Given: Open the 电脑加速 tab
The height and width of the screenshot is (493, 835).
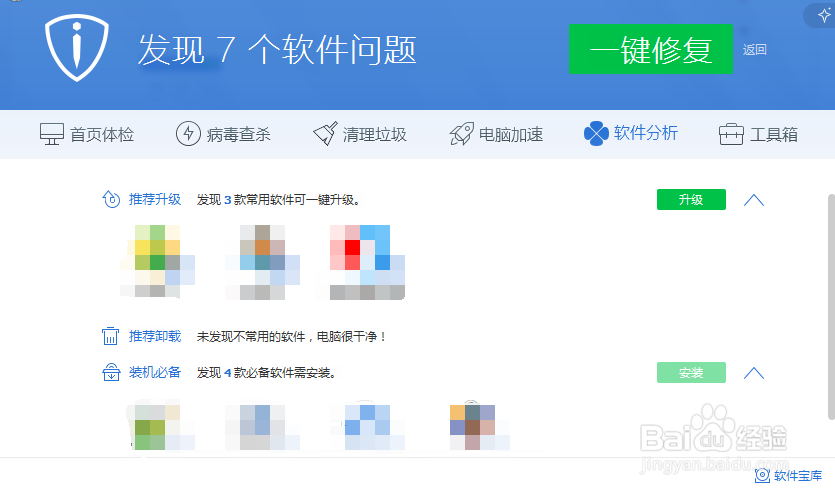Looking at the screenshot, I should (496, 134).
